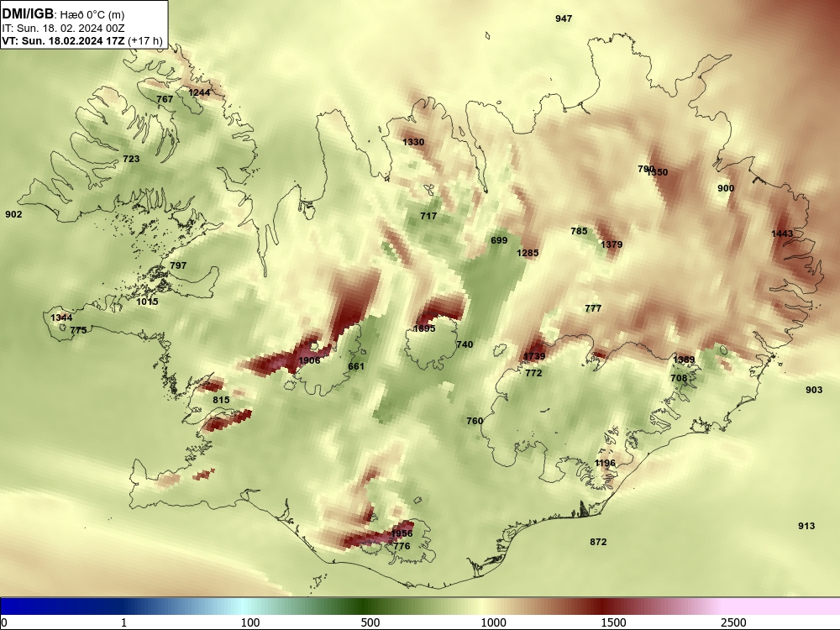Select the 1344 value on Snæfellsnes
Viewport: 840px width, 630px height.
[x=61, y=318]
